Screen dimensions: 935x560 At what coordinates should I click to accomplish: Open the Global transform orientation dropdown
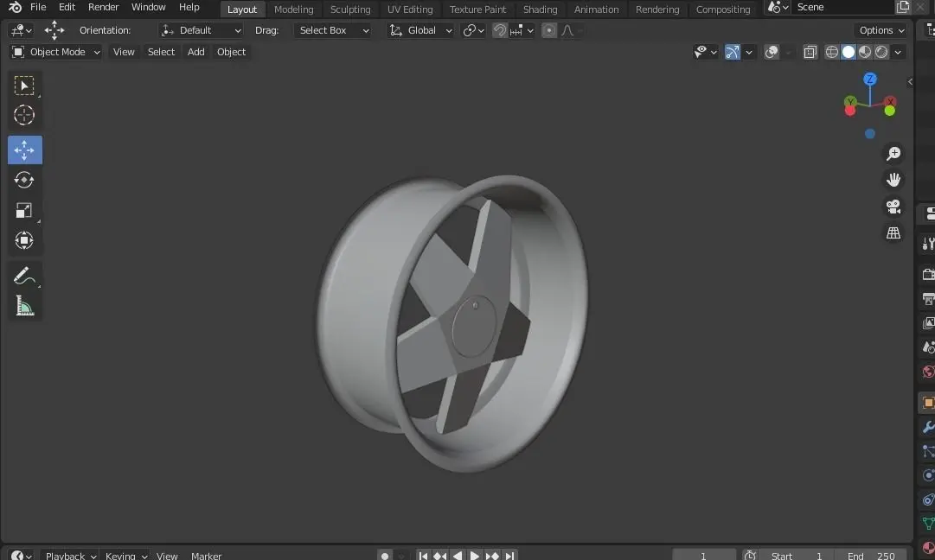click(x=421, y=30)
